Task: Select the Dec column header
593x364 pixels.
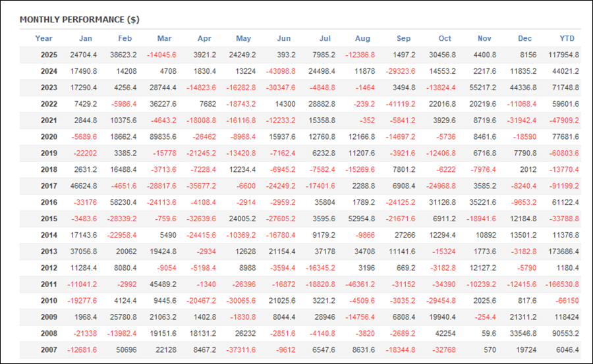Action: coord(524,38)
